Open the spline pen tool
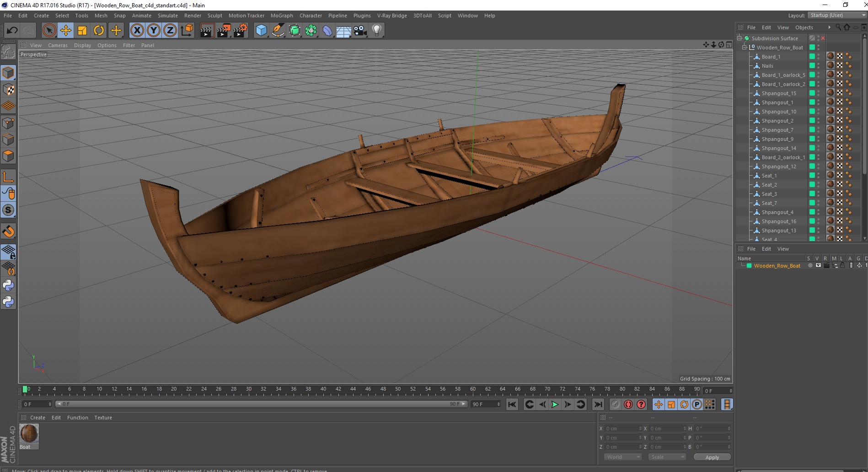The width and height of the screenshot is (868, 472). 278,31
